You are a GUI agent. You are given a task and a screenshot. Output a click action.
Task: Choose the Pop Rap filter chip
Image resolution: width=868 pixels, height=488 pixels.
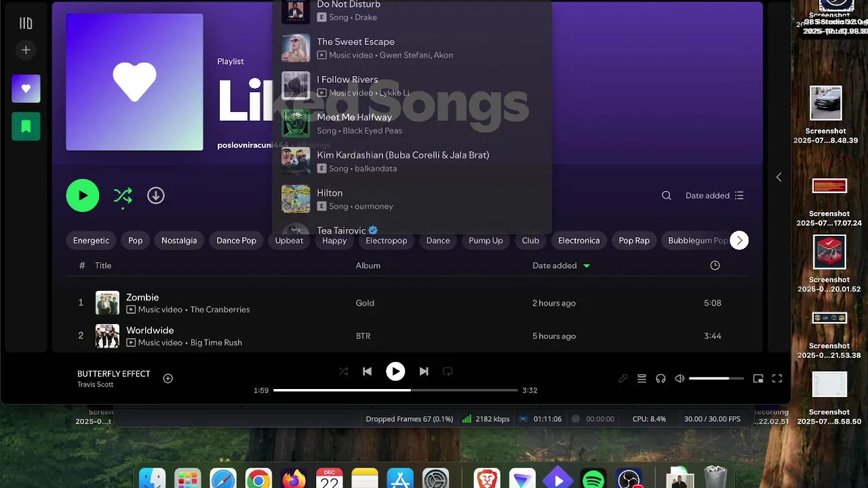pos(634,241)
